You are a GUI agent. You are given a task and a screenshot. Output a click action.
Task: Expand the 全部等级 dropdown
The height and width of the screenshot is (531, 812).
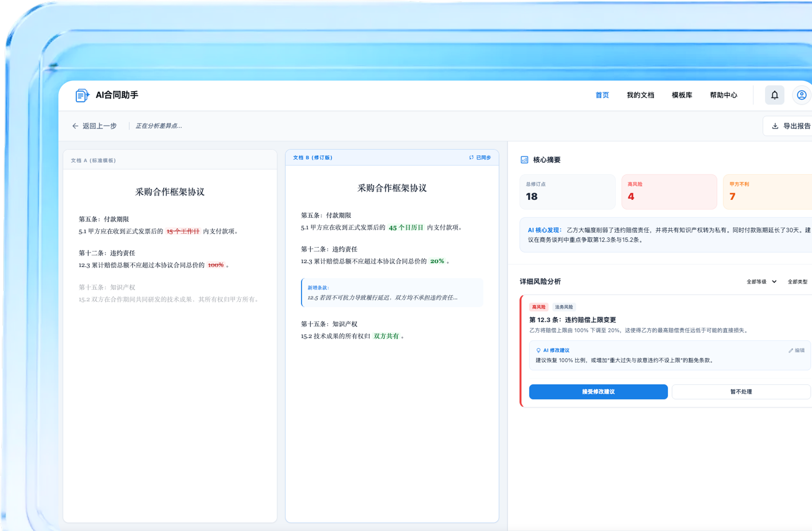tap(761, 282)
